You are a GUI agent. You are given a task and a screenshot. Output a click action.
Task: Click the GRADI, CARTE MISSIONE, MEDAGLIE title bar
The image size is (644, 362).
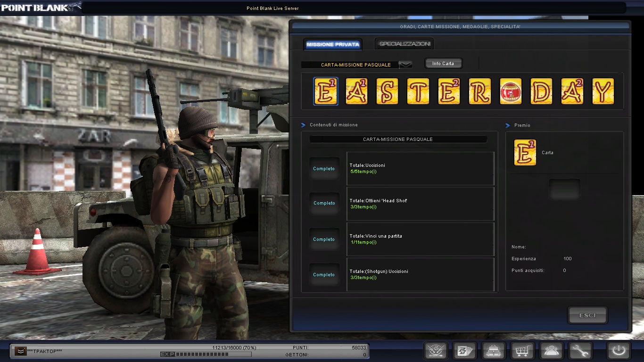coord(460,27)
